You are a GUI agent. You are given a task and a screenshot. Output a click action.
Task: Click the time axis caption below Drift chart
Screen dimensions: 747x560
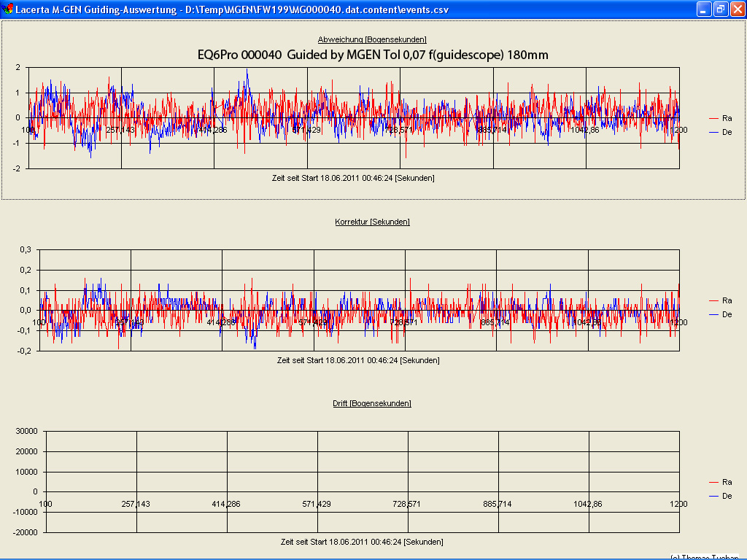point(362,542)
